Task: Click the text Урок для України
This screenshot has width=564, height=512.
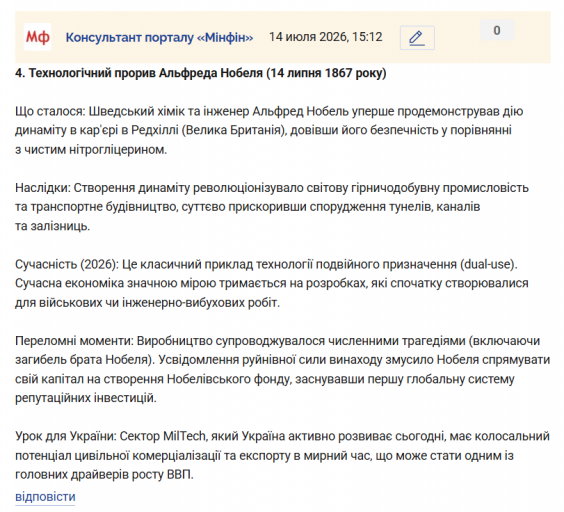Action: [65, 436]
